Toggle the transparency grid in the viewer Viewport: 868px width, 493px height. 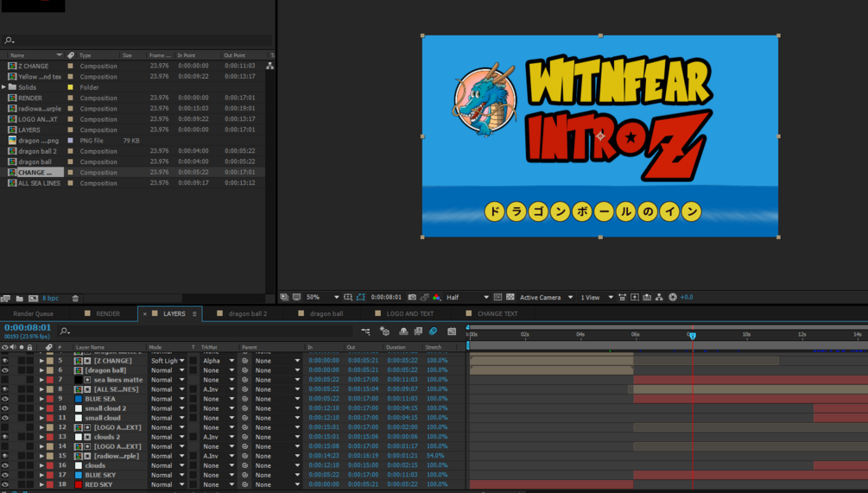coord(510,297)
